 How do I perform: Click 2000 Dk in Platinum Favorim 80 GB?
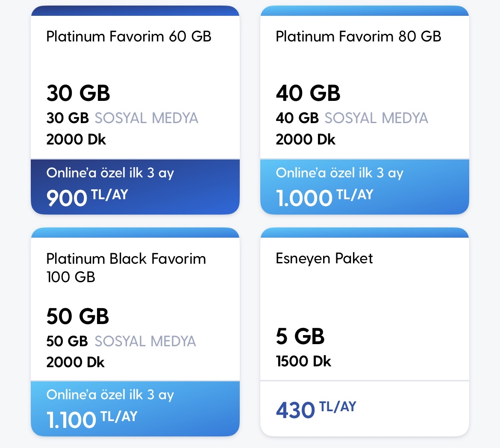point(306,139)
